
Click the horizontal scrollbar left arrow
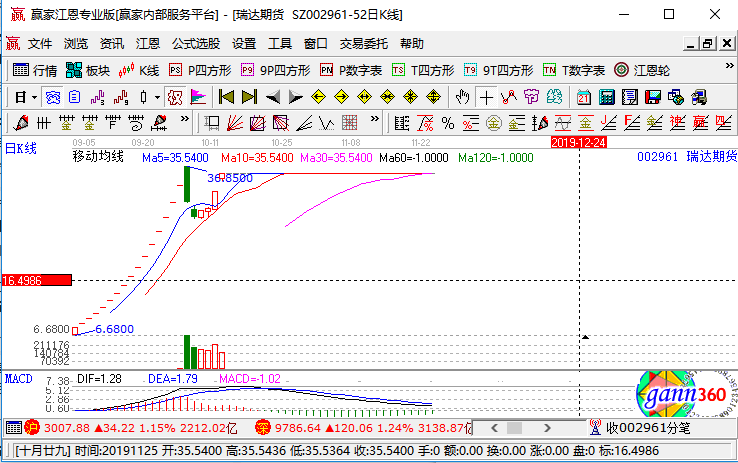point(494,428)
